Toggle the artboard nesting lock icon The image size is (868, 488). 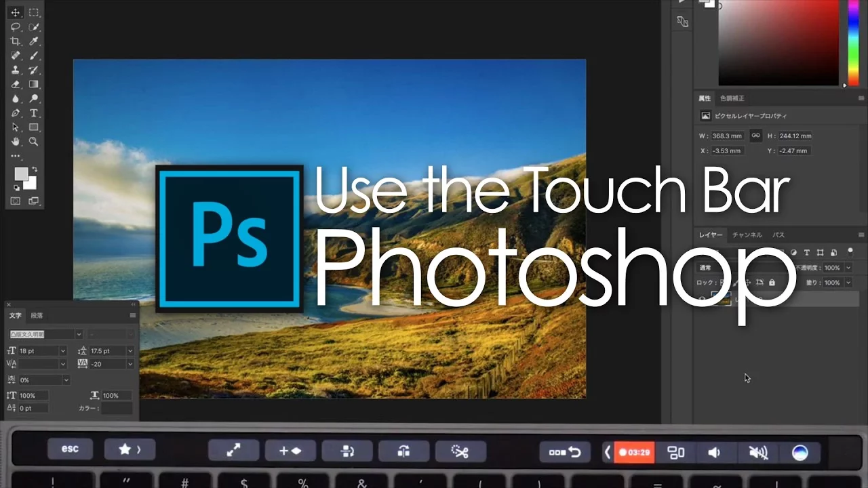click(759, 282)
